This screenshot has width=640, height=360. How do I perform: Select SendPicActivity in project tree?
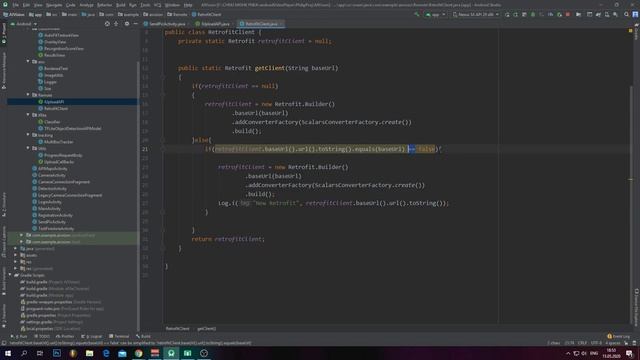(52, 222)
